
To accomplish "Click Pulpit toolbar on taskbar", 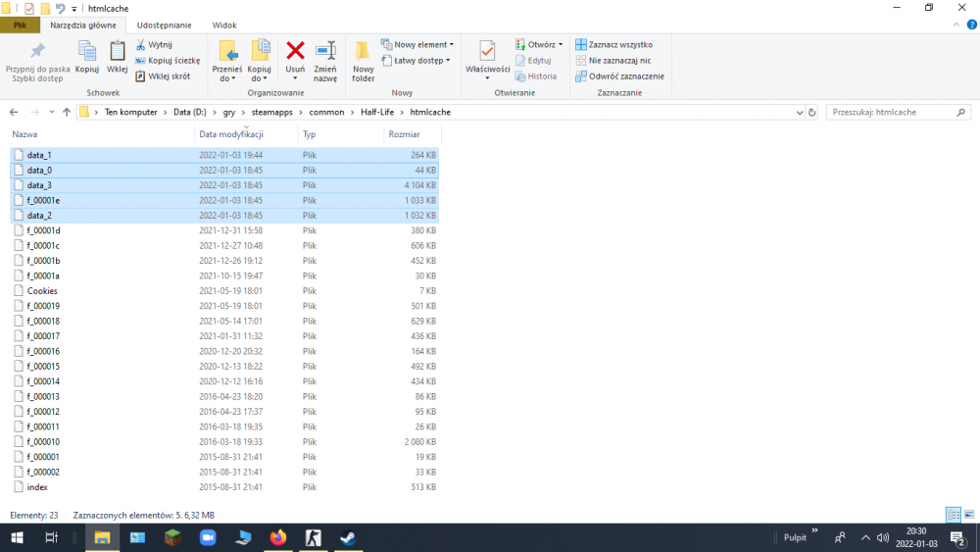I will pyautogui.click(x=795, y=537).
